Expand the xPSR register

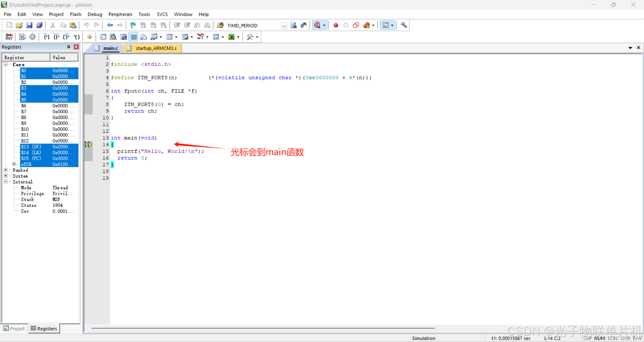(14, 164)
